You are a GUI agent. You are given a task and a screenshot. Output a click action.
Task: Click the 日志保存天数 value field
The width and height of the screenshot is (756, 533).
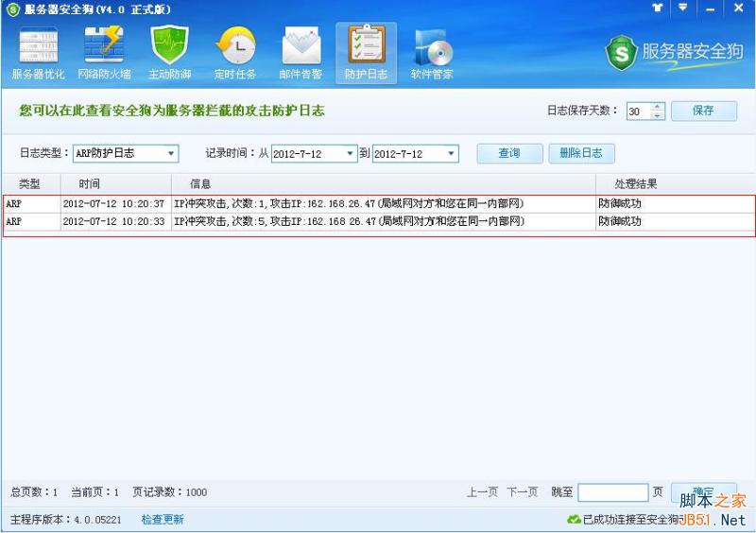[x=640, y=112]
